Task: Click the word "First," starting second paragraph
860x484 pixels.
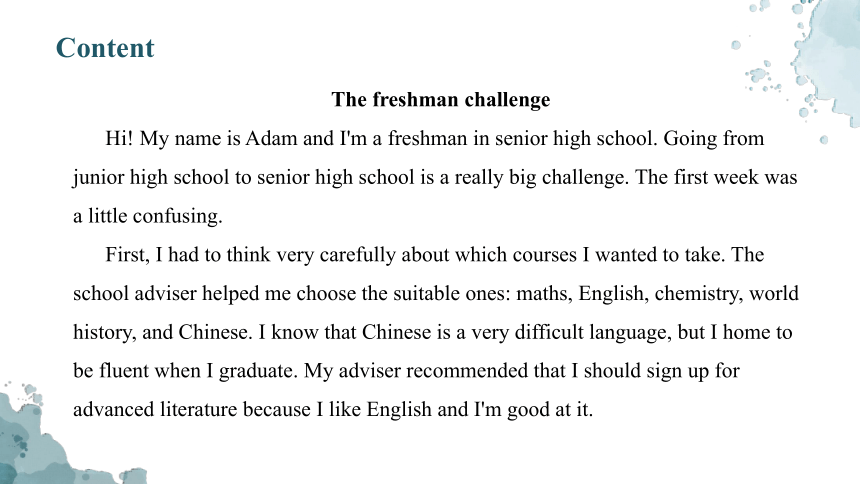Action: click(127, 255)
